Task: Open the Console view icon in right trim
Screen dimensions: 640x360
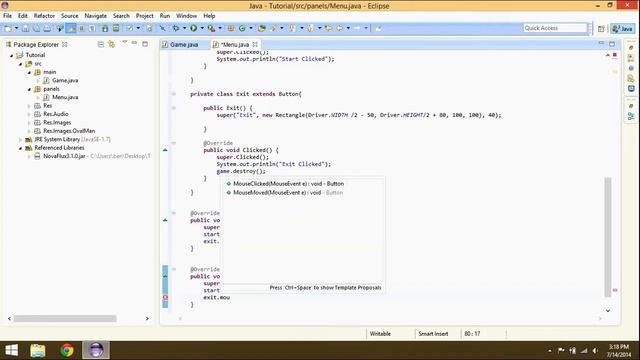Action: 631,88
